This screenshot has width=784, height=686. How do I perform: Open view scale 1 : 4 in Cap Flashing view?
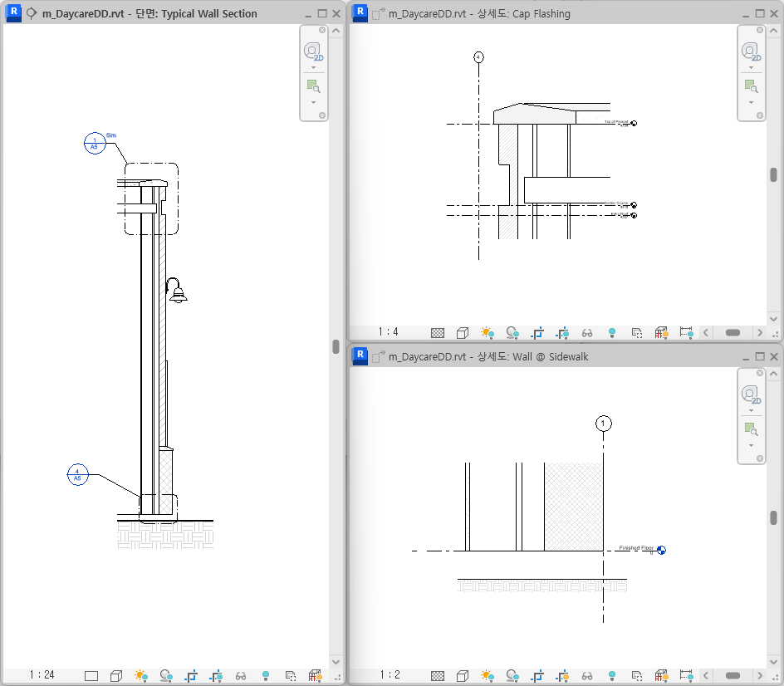(x=388, y=332)
